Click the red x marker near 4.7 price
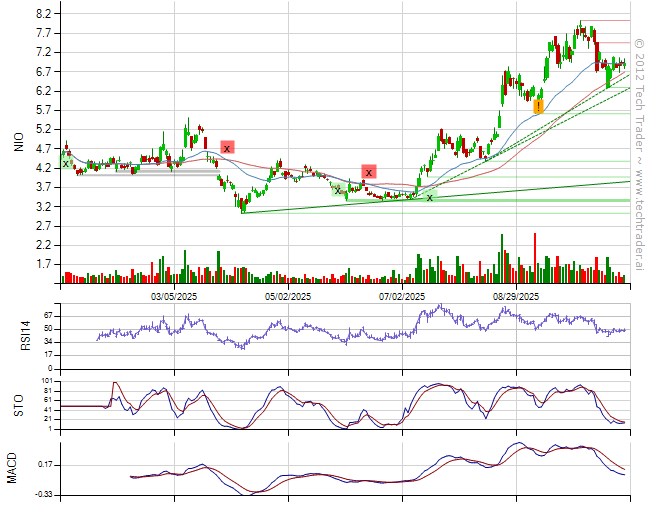 pos(227,147)
